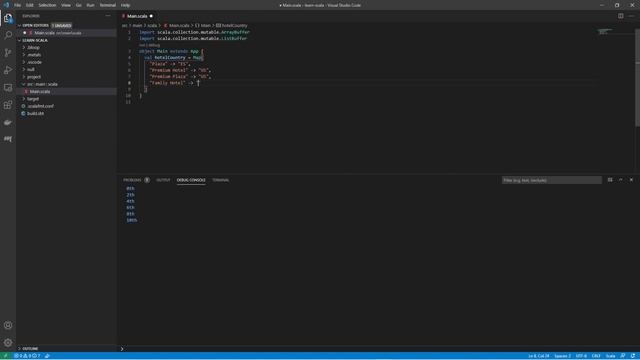Image resolution: width=640 pixels, height=360 pixels.
Task: Select Main.scala in the src folder tree
Action: coord(40,91)
